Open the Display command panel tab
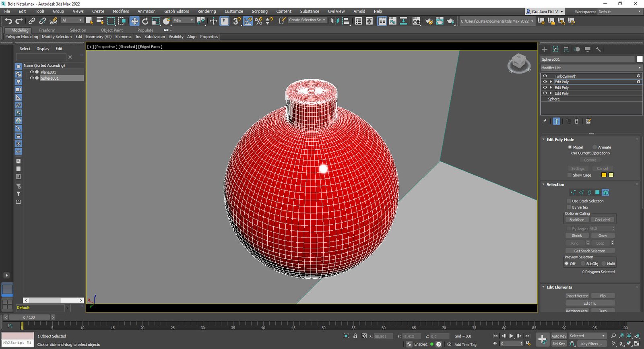 [x=588, y=49]
